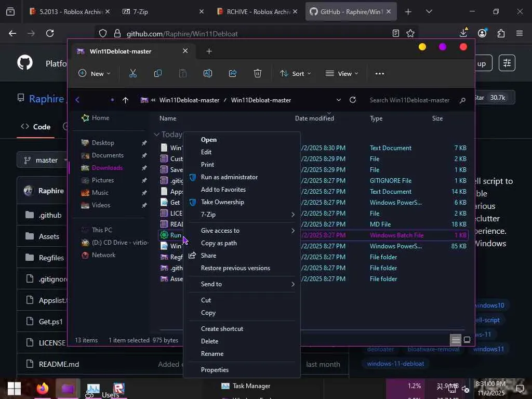
Task: Open the View dropdown in Explorer
Action: [x=342, y=73]
